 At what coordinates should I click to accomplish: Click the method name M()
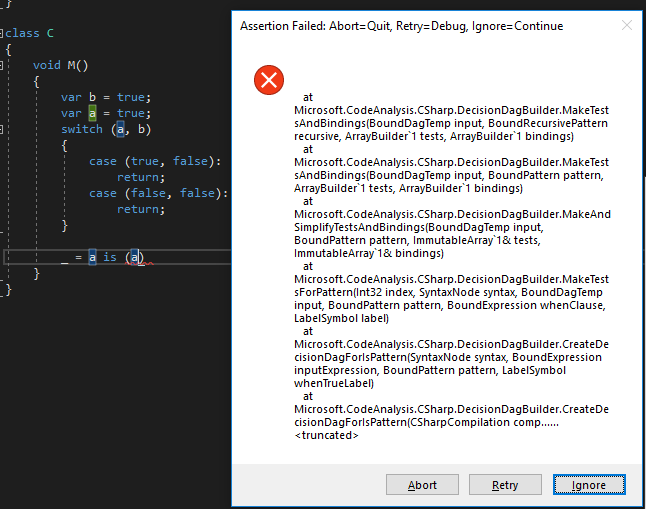pos(78,65)
